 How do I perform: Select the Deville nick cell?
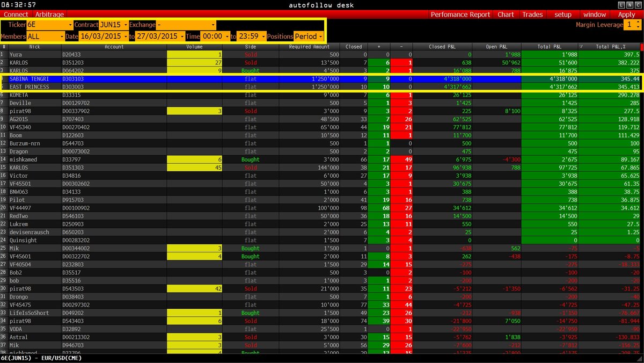tap(34, 103)
